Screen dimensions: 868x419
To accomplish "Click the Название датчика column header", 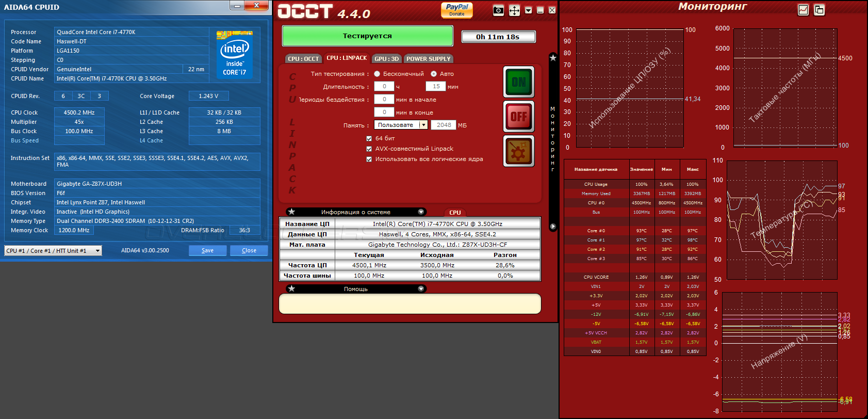I will [x=596, y=169].
